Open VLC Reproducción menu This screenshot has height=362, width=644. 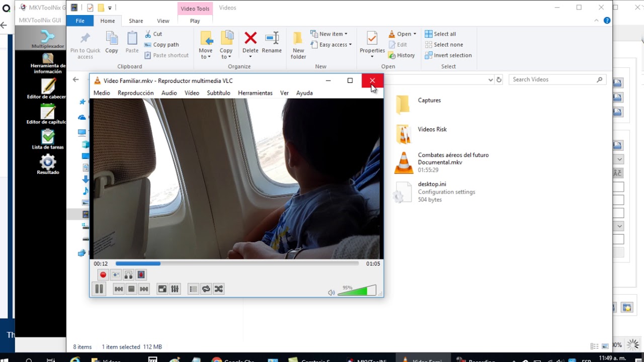pyautogui.click(x=135, y=93)
